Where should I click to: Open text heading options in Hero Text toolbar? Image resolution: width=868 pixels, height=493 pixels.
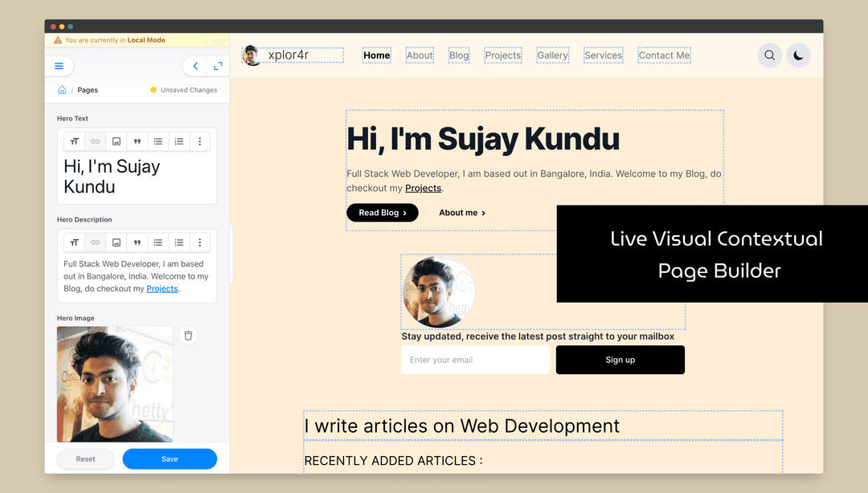[x=74, y=141]
